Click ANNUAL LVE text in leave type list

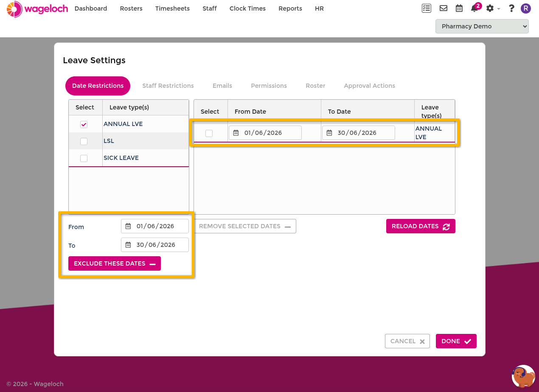pos(123,124)
